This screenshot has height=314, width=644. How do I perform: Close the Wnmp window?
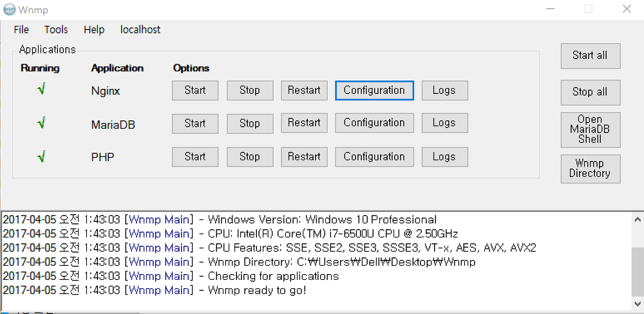click(x=627, y=9)
